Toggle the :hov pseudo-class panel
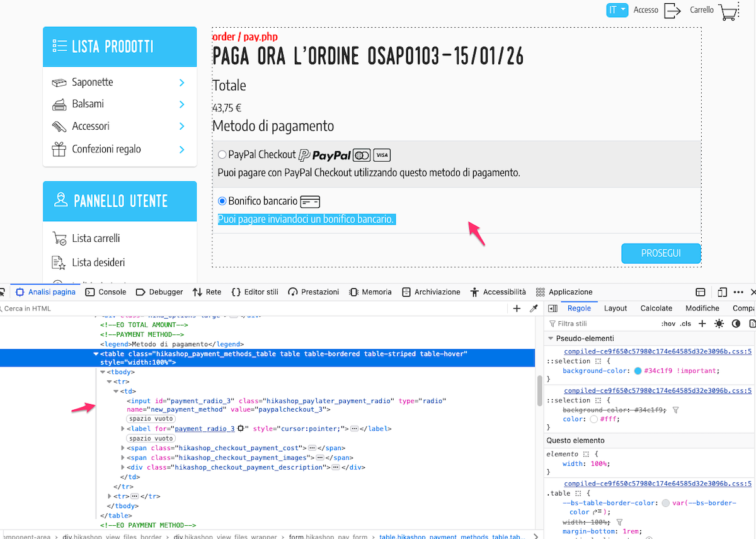Viewport: 756px width, 539px height. (668, 324)
